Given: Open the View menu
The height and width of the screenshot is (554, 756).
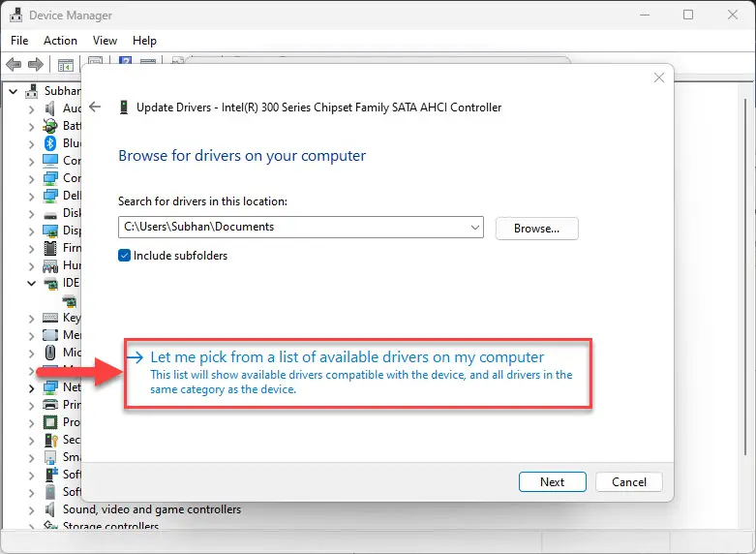Looking at the screenshot, I should [x=105, y=41].
